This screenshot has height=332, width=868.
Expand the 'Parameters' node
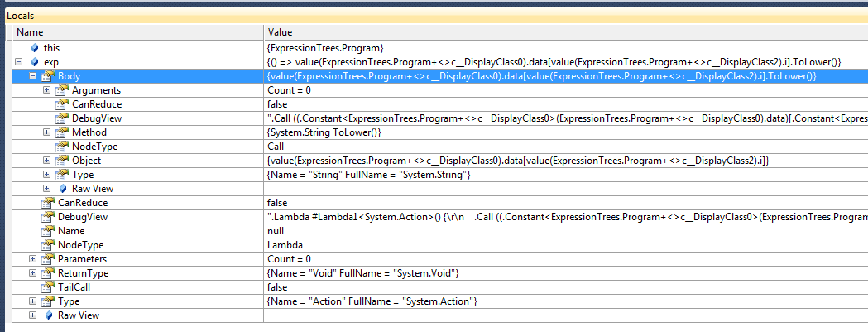pyautogui.click(x=33, y=259)
